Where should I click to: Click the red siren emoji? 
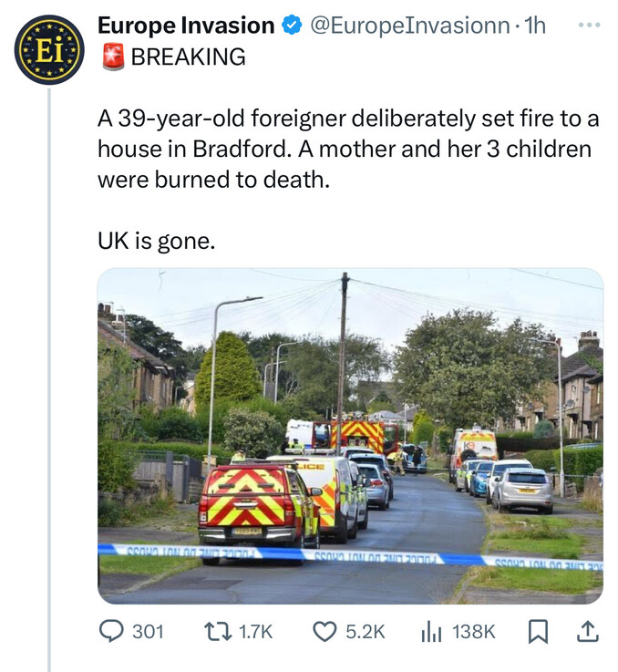click(113, 57)
